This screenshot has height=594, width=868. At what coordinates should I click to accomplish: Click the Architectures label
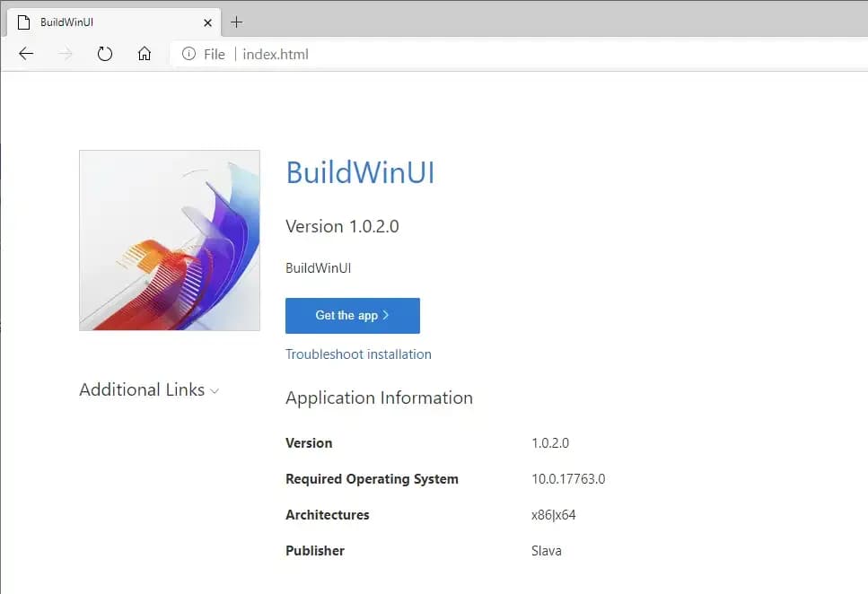click(327, 515)
